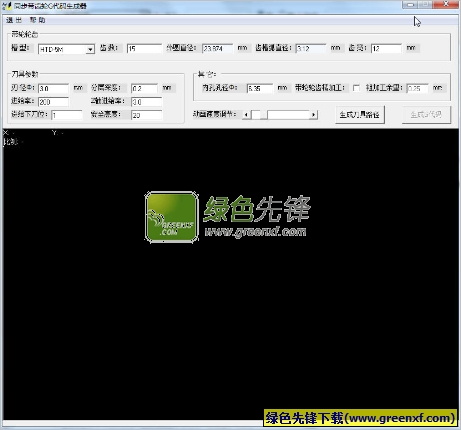Expand the HTD-5M tooth profile dropdown

point(90,49)
